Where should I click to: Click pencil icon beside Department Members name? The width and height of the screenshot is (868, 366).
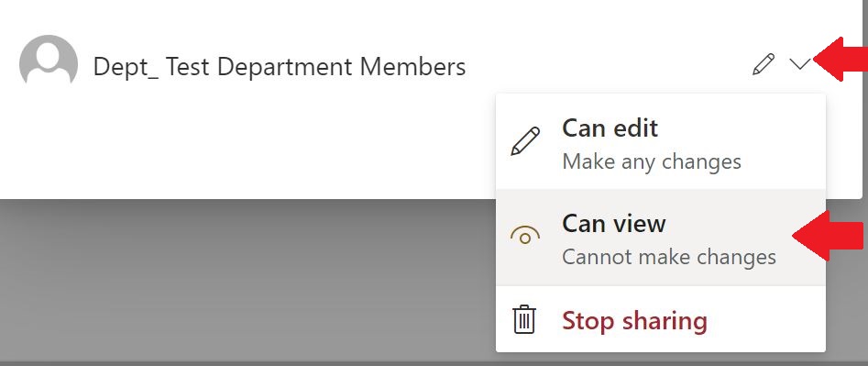(x=764, y=65)
